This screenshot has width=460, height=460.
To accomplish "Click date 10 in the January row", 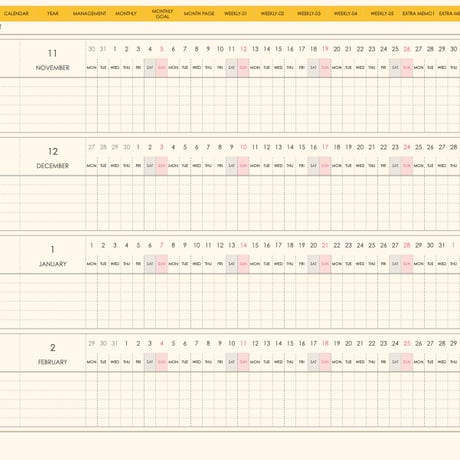I will tap(197, 246).
